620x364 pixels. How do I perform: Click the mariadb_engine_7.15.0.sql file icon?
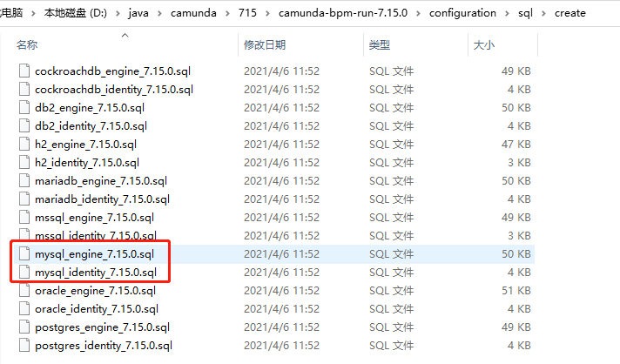point(24,180)
